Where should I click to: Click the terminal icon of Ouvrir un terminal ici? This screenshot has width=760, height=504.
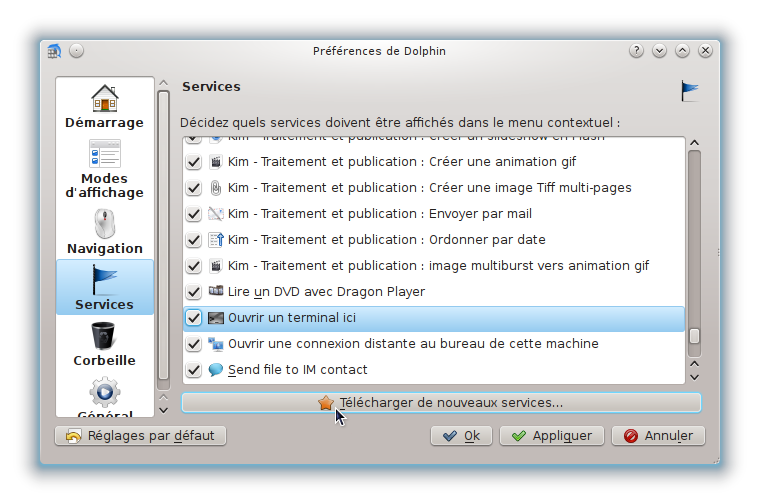point(216,318)
